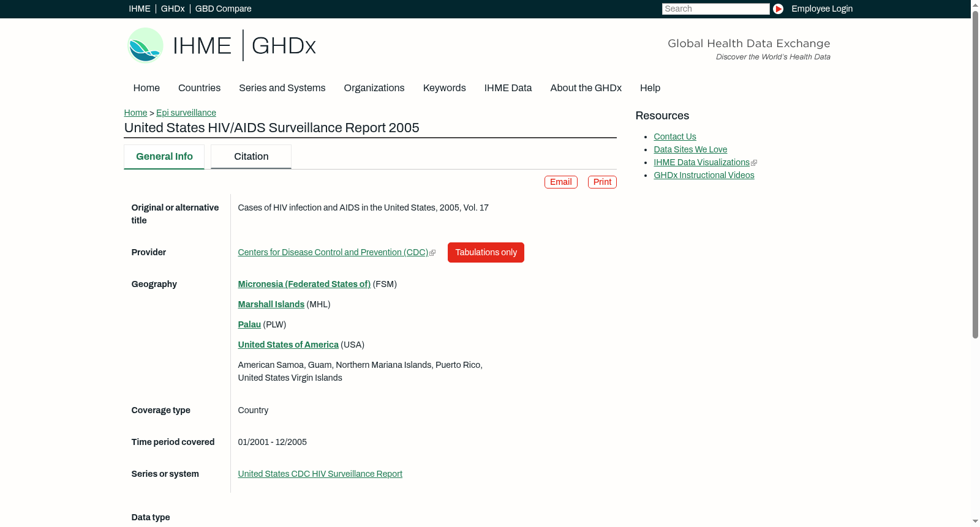
Task: Open Marshall Islands link
Action: tap(271, 304)
